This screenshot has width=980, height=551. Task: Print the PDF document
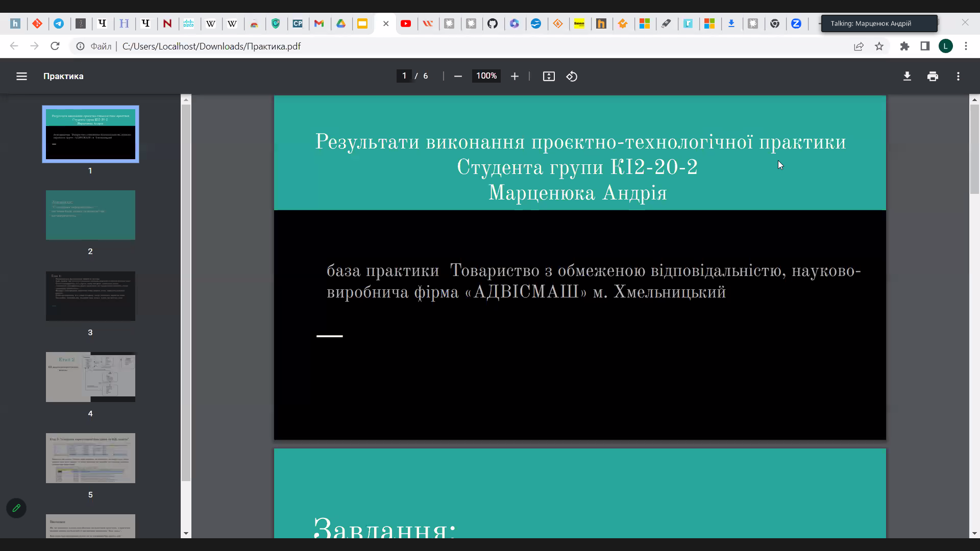(x=933, y=76)
